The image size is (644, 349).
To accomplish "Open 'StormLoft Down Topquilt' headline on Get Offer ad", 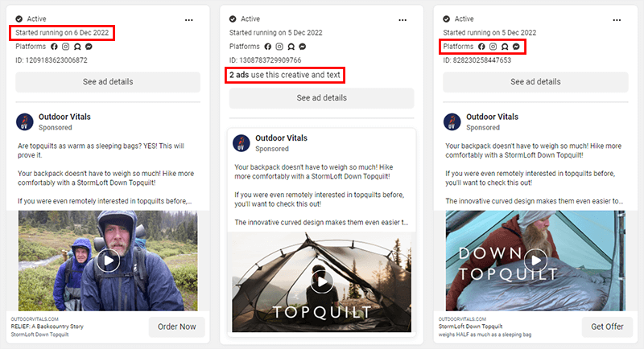I will point(470,326).
